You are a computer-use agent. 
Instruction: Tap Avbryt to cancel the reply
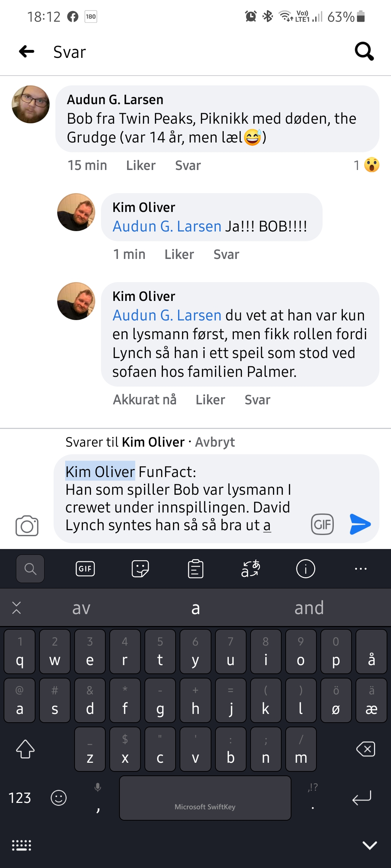[x=215, y=442]
